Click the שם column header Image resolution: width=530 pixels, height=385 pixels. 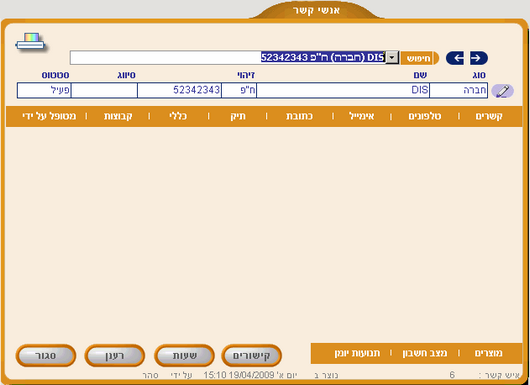coord(420,75)
